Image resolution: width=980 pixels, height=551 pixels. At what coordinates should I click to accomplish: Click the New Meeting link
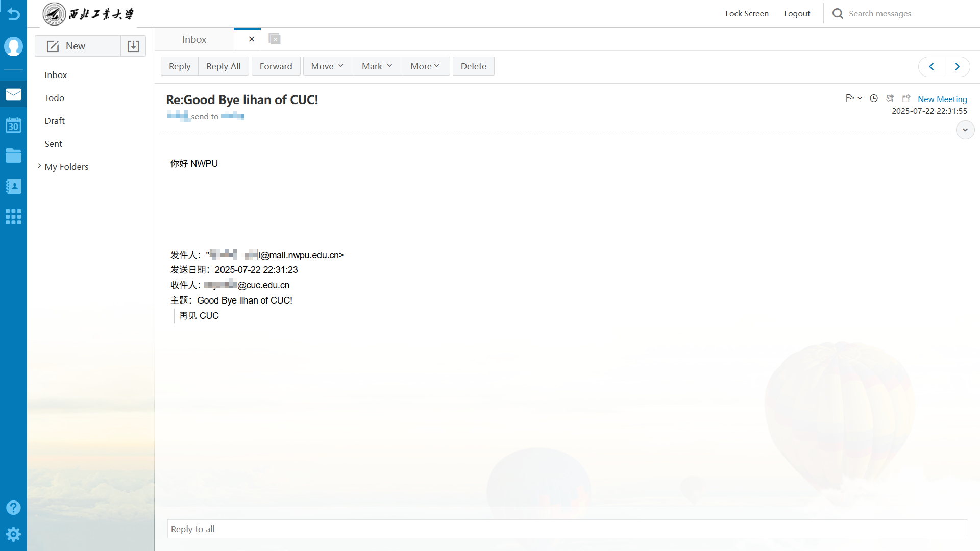pos(942,99)
